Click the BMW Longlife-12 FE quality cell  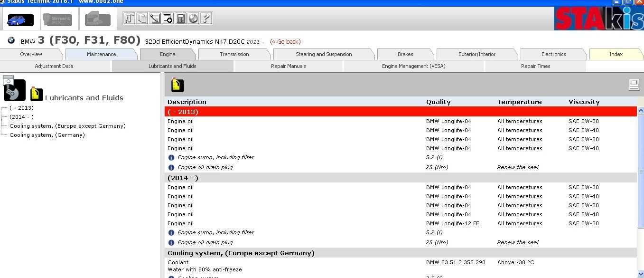pos(453,223)
